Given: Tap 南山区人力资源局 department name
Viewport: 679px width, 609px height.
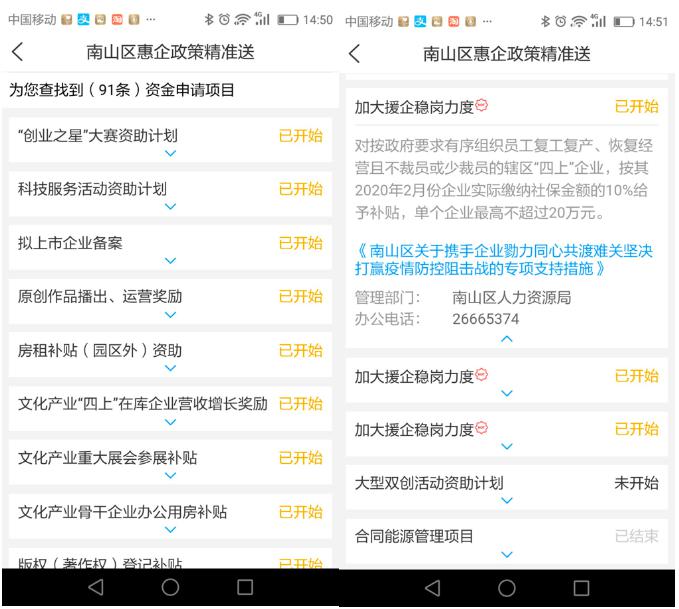Looking at the screenshot, I should pyautogui.click(x=511, y=298).
